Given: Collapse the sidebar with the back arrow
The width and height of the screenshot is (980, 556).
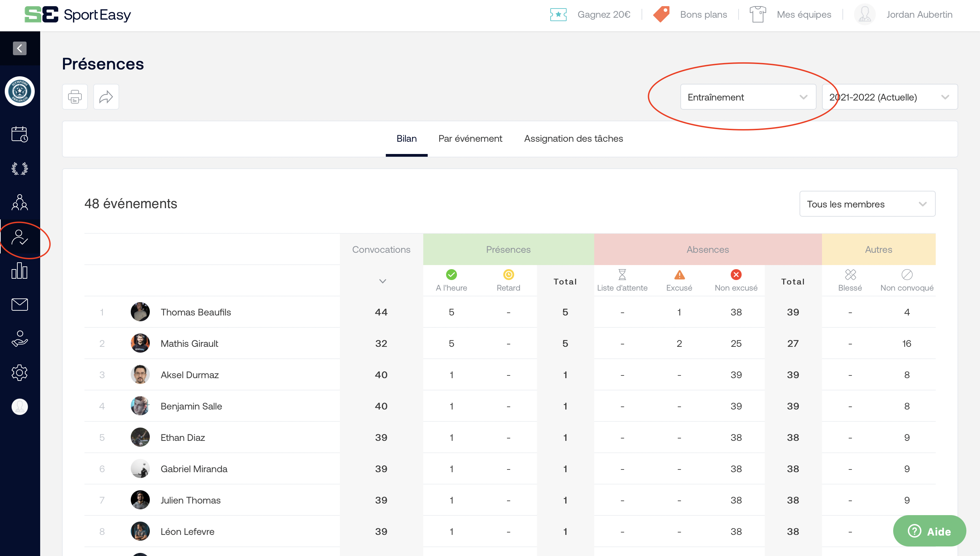Looking at the screenshot, I should (x=19, y=48).
